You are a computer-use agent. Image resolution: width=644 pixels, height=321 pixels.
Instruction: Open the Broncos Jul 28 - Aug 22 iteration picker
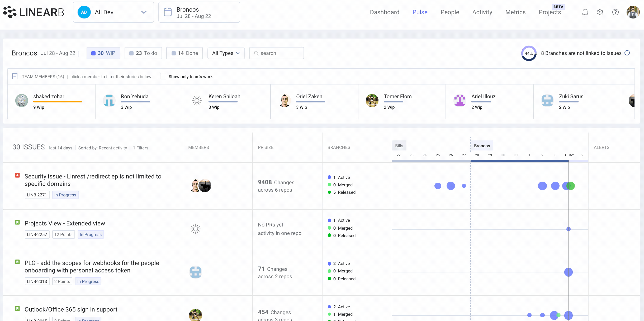pyautogui.click(x=199, y=12)
